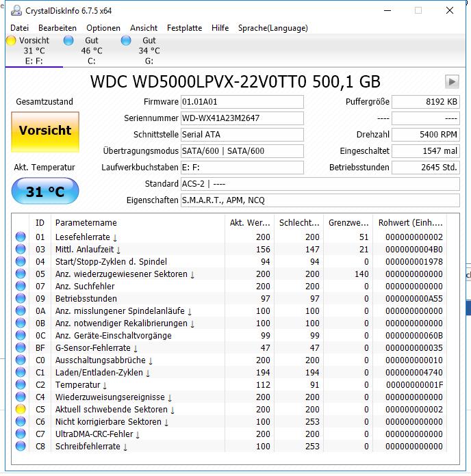Click threshold value 140 in row 05
471x476 pixels.
361,274
